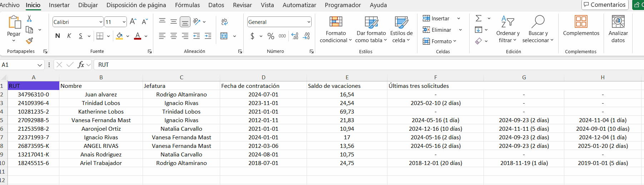Click the Fill down icon
Viewport: 644px width, 185px height.
coord(479,30)
